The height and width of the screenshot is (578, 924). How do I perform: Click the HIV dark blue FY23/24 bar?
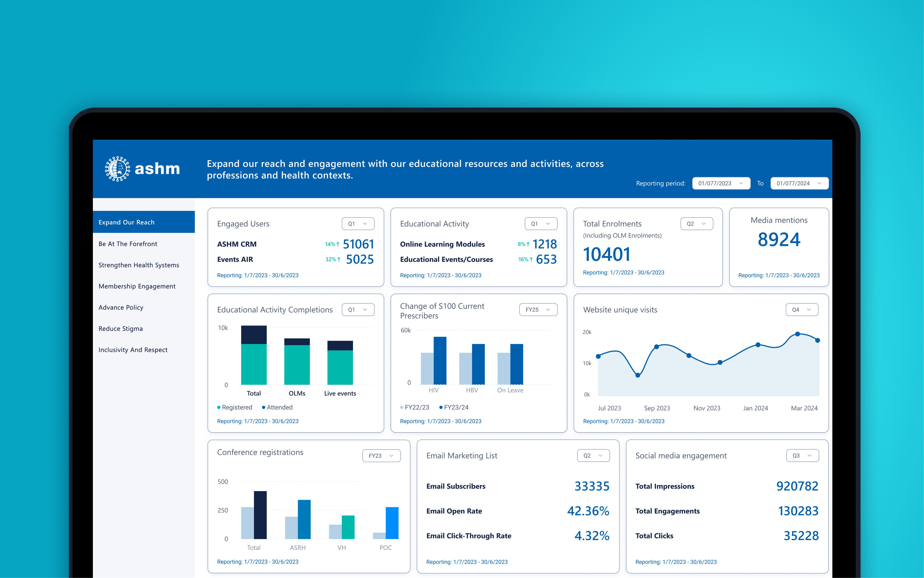click(440, 361)
